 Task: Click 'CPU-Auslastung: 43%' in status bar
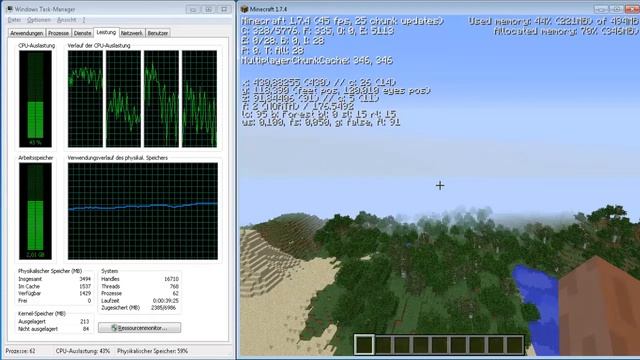click(x=83, y=351)
